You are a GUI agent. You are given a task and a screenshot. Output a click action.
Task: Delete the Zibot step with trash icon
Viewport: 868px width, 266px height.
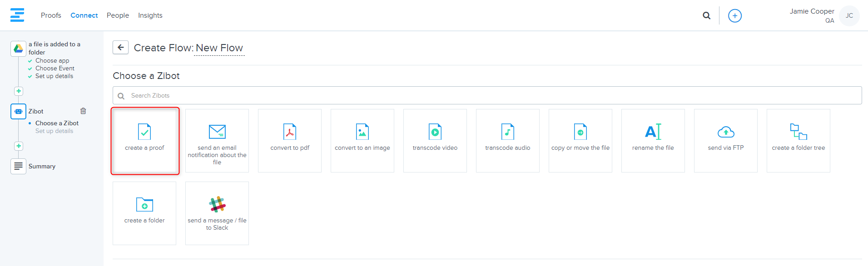pos(83,111)
